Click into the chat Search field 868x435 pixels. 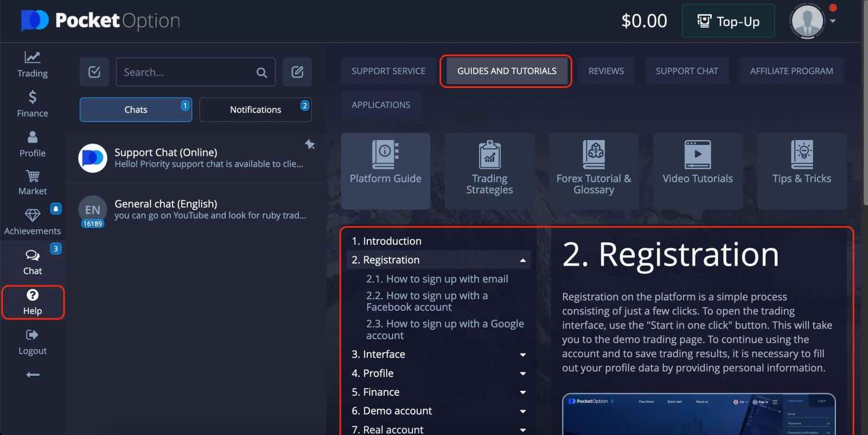187,72
